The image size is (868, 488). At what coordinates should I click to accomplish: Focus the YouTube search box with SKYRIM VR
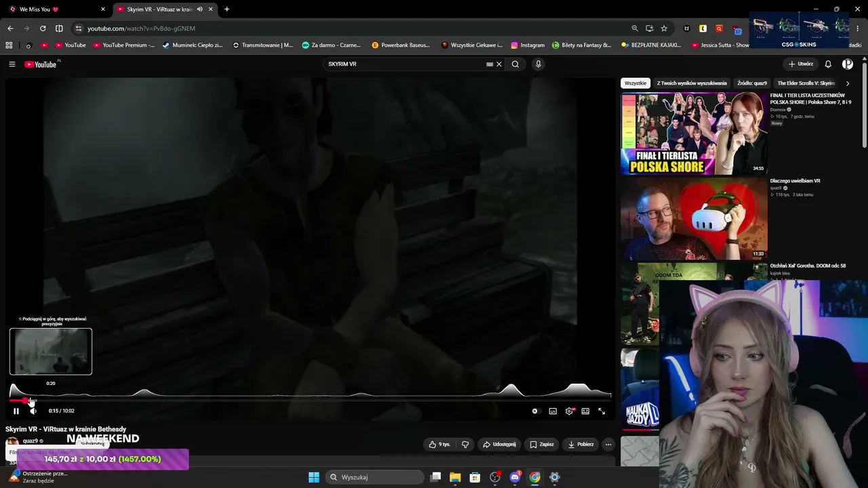pyautogui.click(x=405, y=64)
